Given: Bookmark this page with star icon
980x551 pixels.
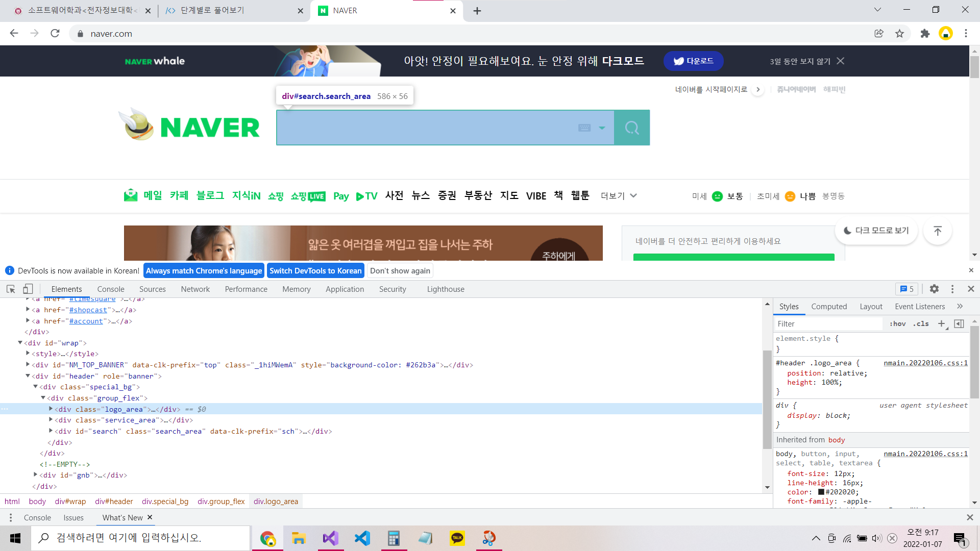Looking at the screenshot, I should 899,34.
